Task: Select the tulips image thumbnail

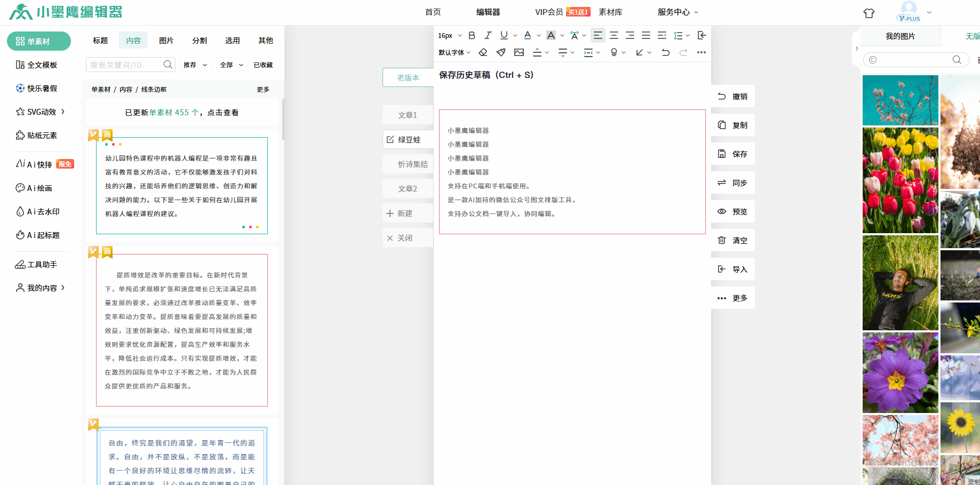Action: [900, 180]
